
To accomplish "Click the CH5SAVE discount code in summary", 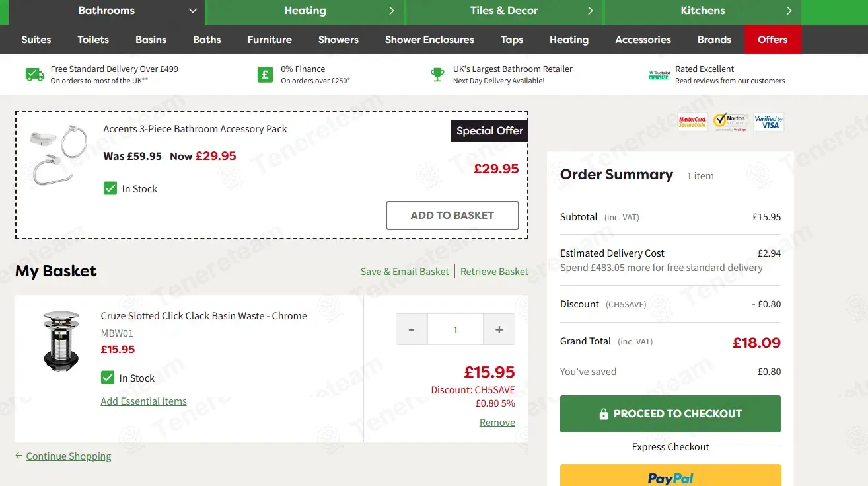I will pyautogui.click(x=626, y=304).
